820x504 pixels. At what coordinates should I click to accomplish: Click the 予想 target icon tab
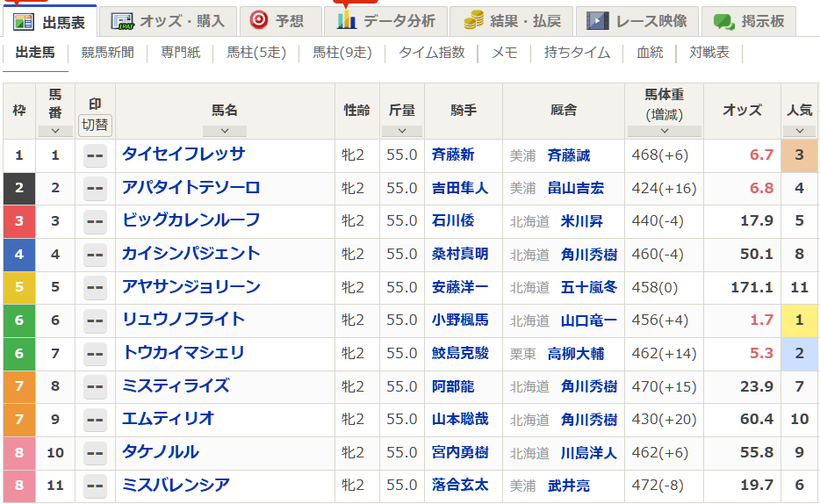(x=278, y=21)
